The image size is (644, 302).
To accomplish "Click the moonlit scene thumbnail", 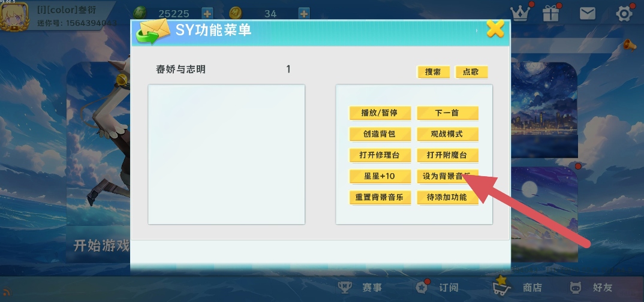I will coord(544,213).
